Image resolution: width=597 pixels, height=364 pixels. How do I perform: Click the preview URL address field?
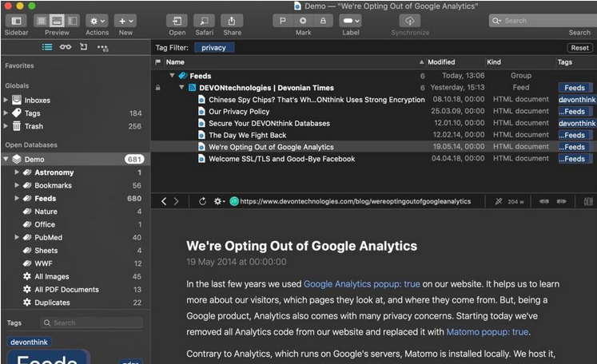point(355,201)
